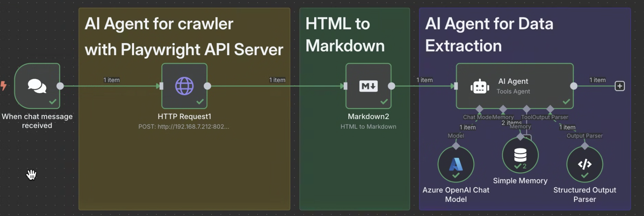Click the Markdown2 input connector
This screenshot has height=216, width=644.
coord(345,86)
